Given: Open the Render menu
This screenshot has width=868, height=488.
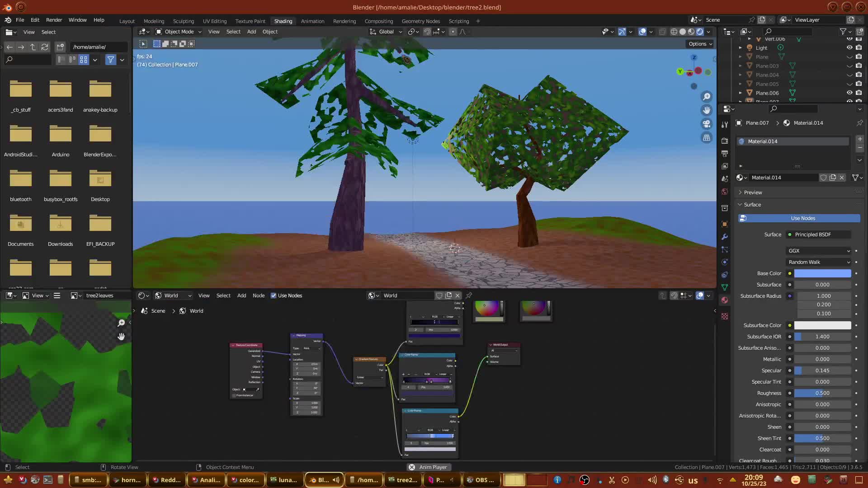Looking at the screenshot, I should 54,20.
